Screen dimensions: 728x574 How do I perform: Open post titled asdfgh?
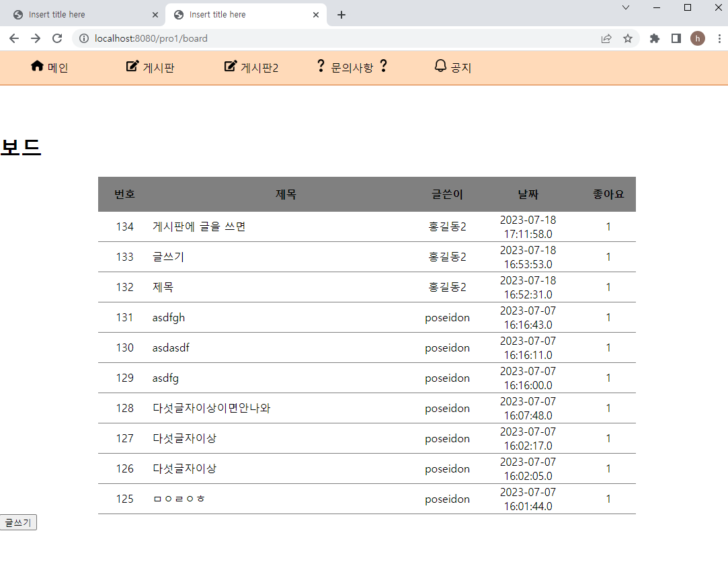169,317
